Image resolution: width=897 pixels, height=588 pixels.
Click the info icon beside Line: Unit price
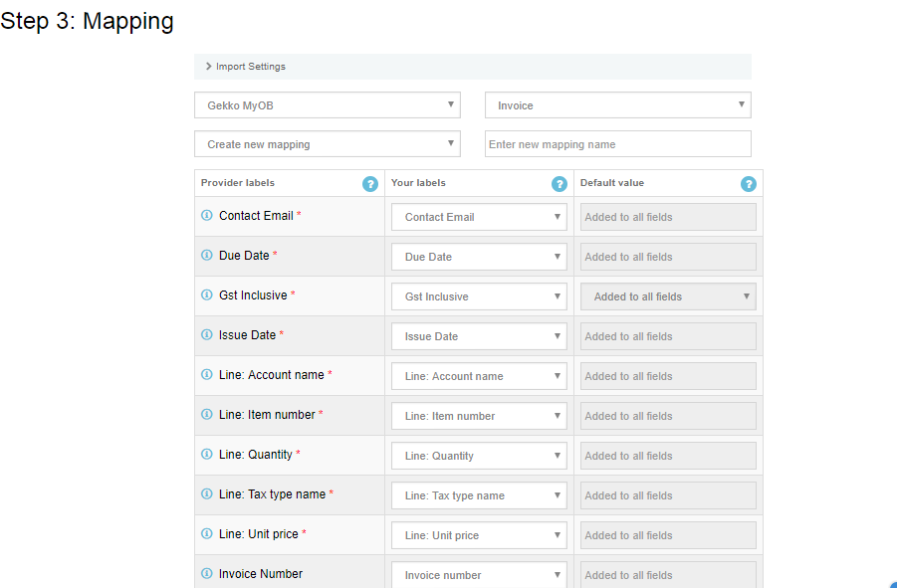[x=207, y=533]
